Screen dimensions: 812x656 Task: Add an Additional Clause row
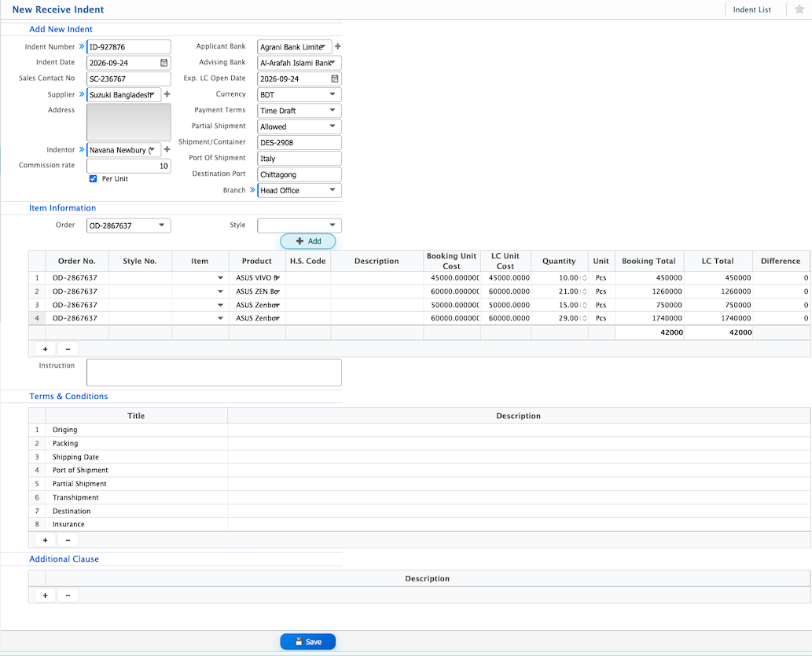pyautogui.click(x=45, y=596)
